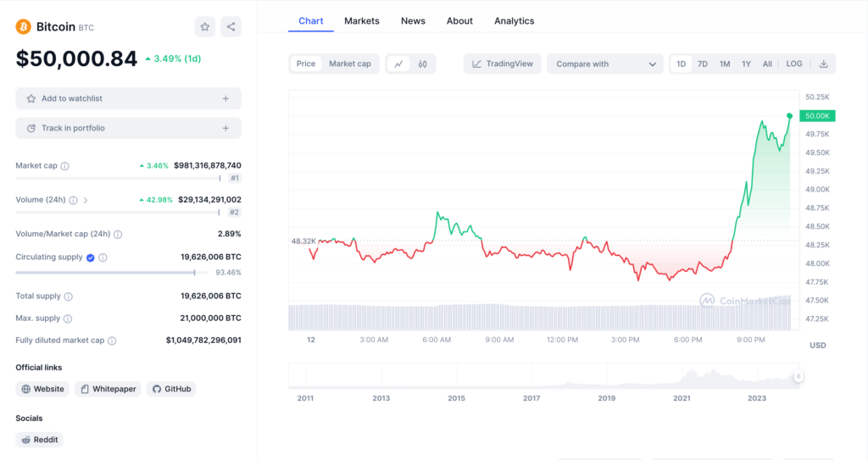Image resolution: width=868 pixels, height=460 pixels.
Task: Switch to the About tab
Action: click(x=459, y=21)
